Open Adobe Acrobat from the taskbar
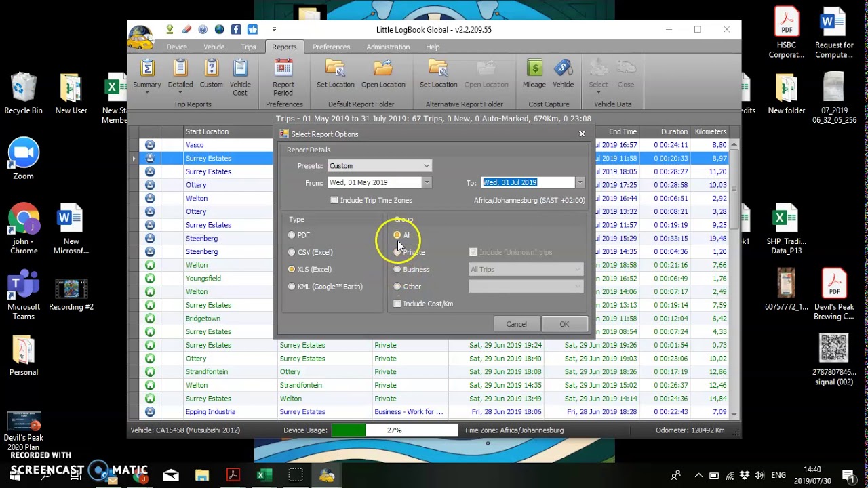The image size is (868, 488). [x=233, y=475]
